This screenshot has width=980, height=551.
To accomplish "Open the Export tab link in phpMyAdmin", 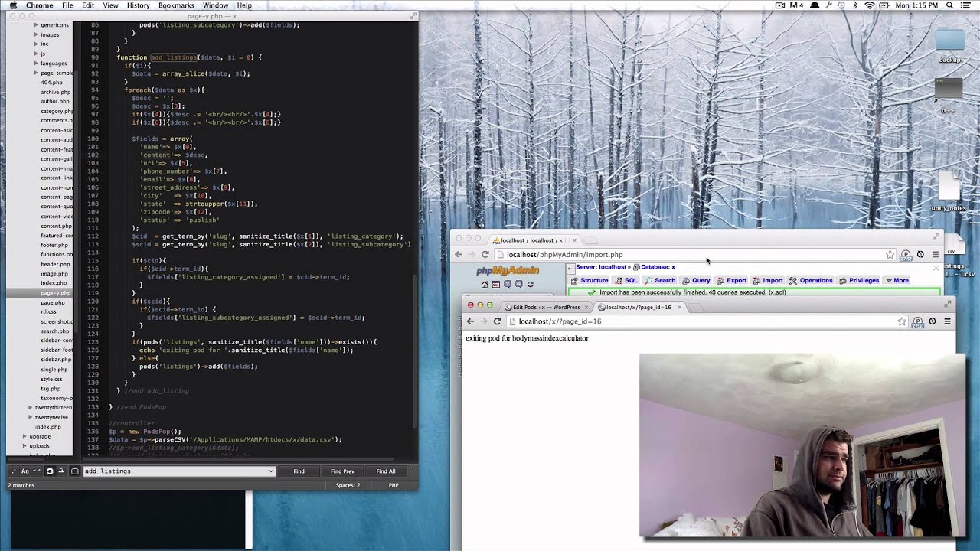I will (731, 280).
